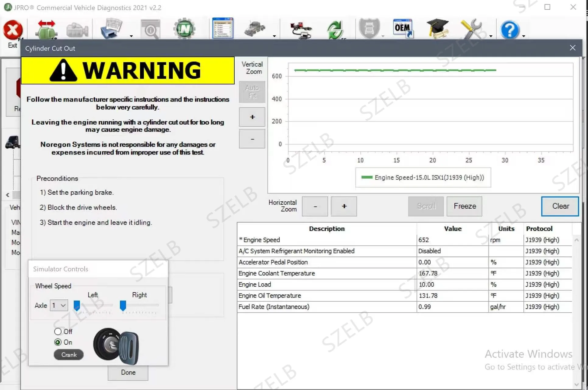The height and width of the screenshot is (390, 588).
Task: Click the blue question mark help icon
Action: [510, 30]
